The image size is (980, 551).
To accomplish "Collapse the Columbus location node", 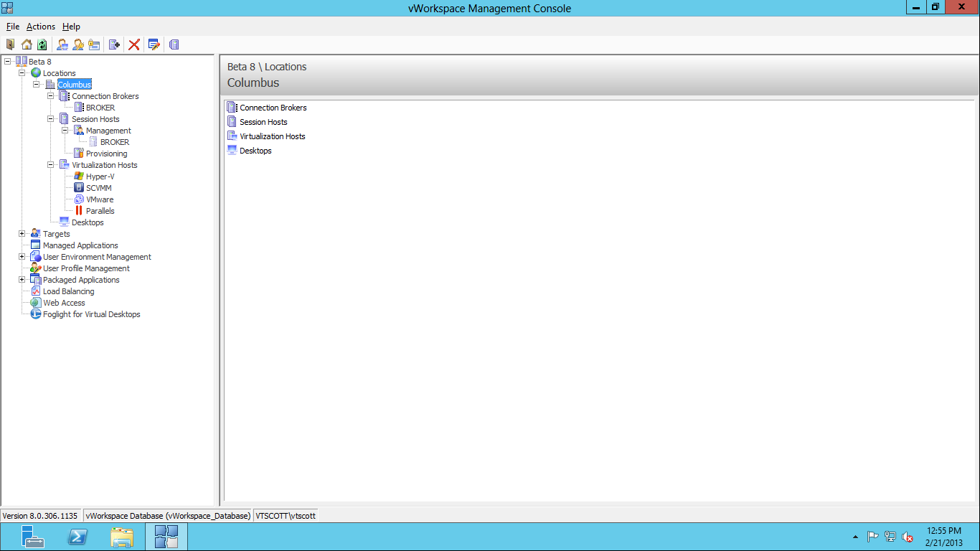I will pyautogui.click(x=36, y=85).
